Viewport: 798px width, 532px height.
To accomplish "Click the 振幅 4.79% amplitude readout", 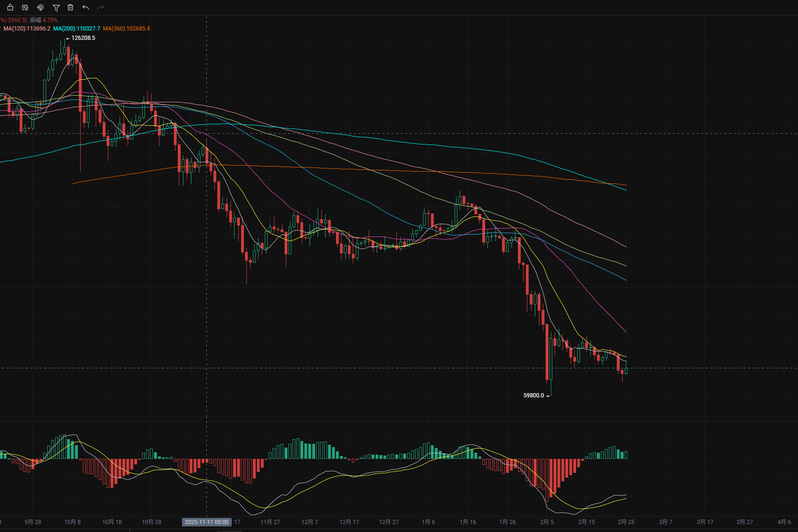I will tap(44, 20).
